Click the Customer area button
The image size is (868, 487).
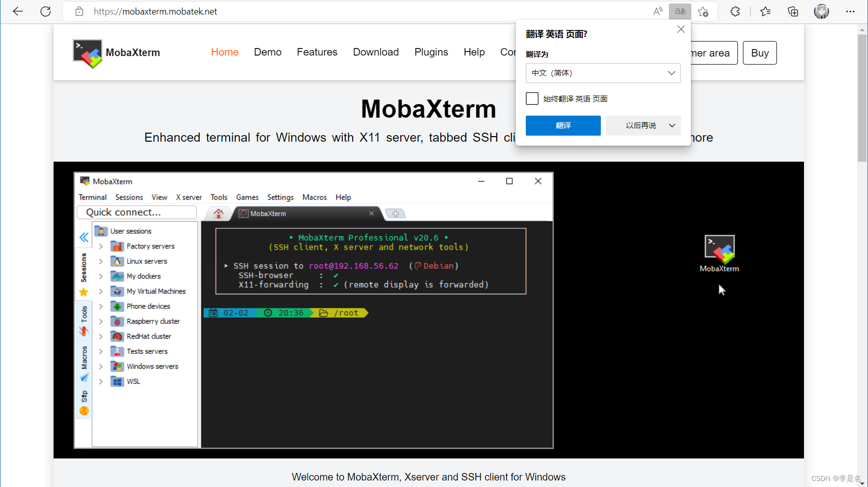point(713,53)
